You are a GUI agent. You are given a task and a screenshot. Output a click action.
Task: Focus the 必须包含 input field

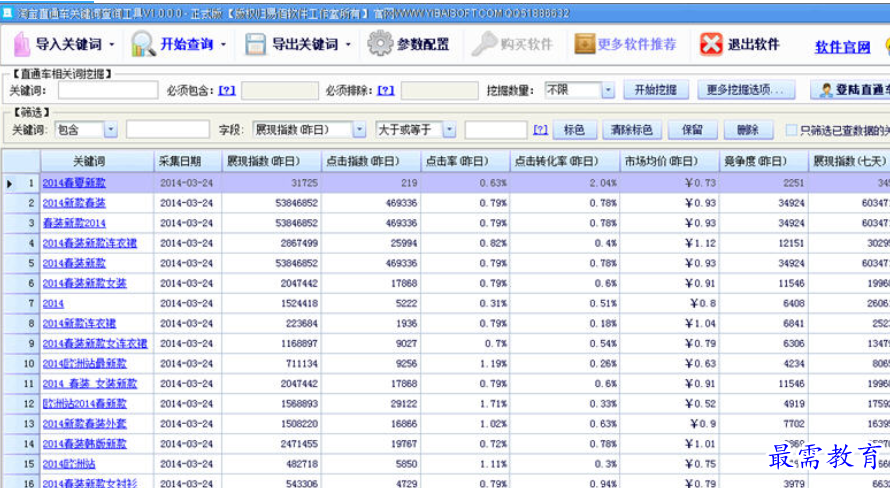(280, 90)
